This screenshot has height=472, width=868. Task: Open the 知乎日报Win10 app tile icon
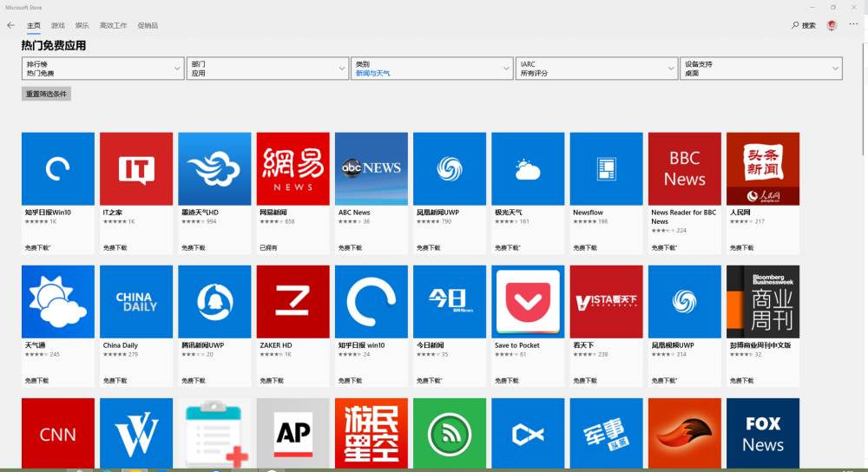58,169
